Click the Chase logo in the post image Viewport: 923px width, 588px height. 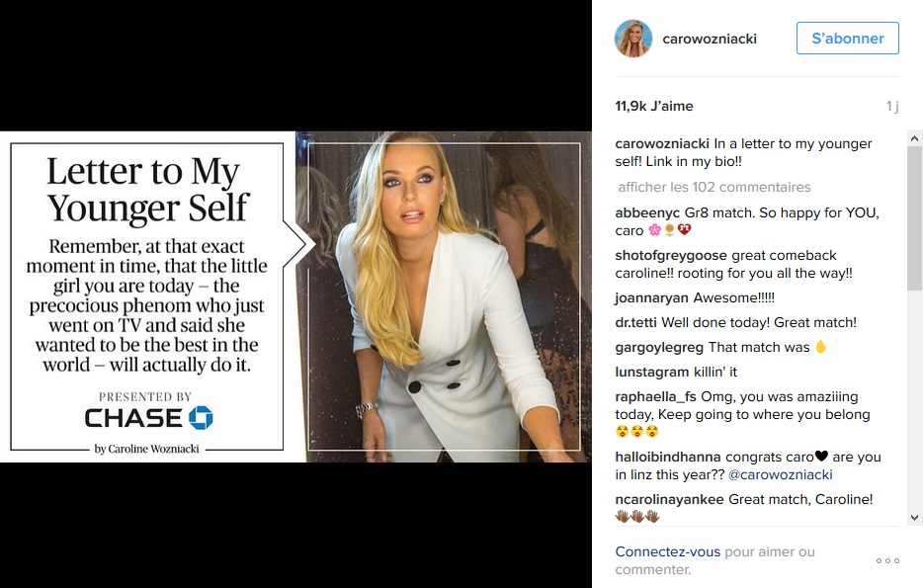coord(148,418)
